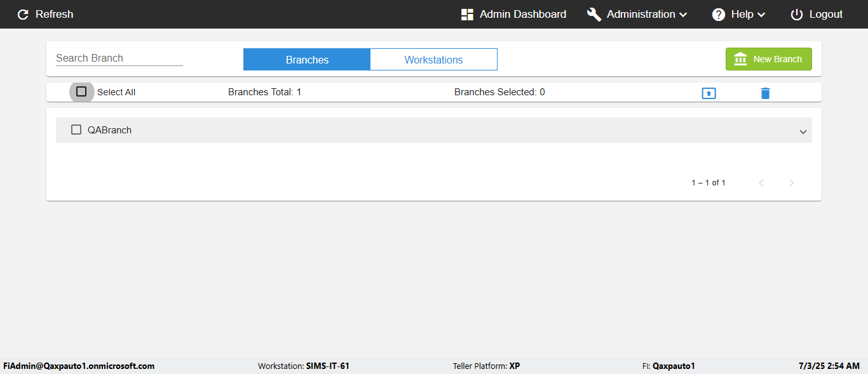Click the Branches Total: 1 text

pos(265,92)
